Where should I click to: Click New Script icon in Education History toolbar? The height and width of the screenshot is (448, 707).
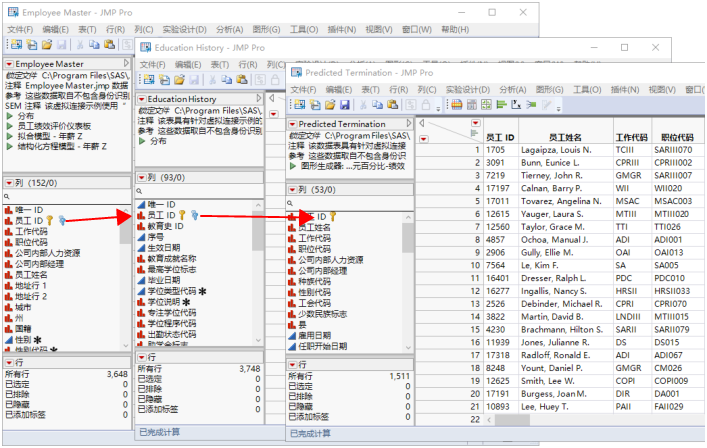click(x=165, y=80)
